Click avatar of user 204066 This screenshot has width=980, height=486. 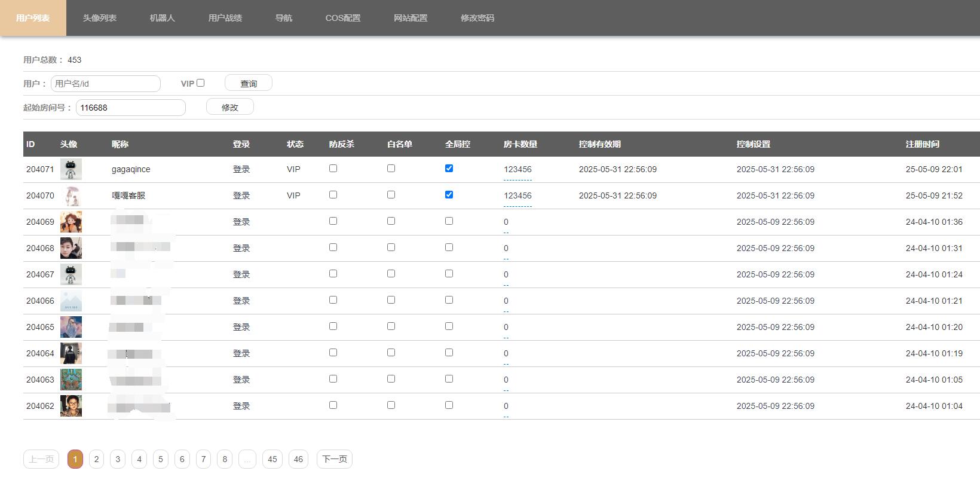click(x=71, y=301)
